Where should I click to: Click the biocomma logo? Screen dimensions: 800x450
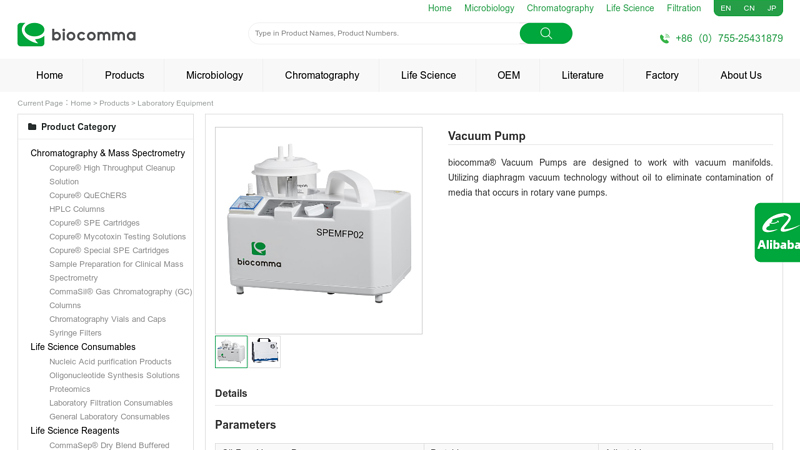point(77,35)
